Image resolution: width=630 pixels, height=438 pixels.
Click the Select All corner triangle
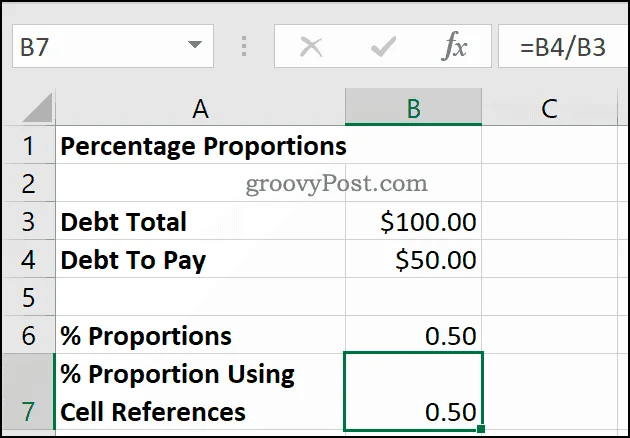(38, 107)
